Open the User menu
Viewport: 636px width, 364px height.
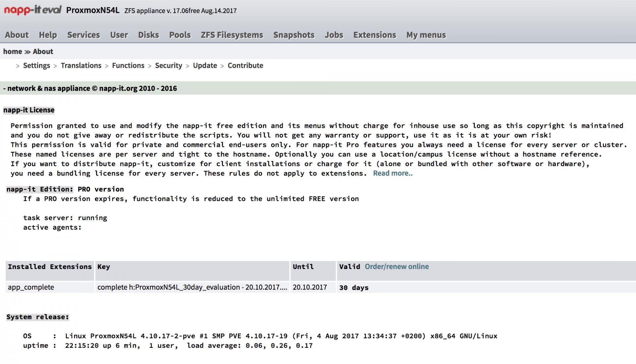[x=119, y=35]
